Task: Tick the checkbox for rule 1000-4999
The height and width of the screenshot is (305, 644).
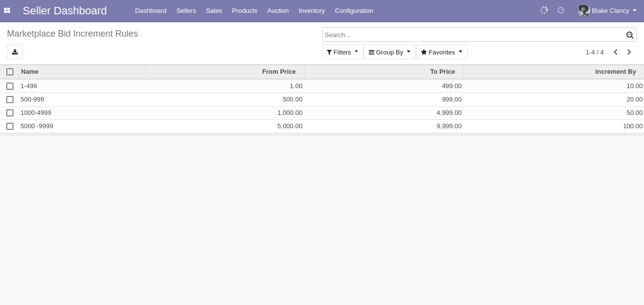Action: 10,113
